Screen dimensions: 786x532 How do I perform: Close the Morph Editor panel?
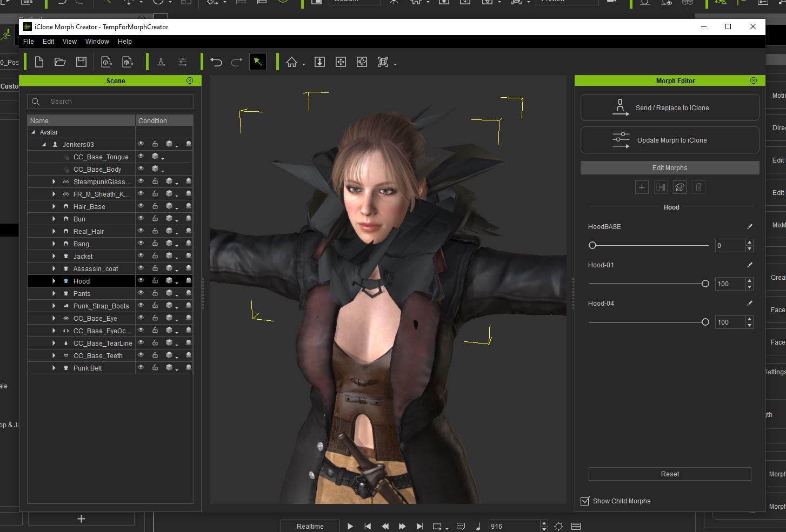[x=754, y=80]
